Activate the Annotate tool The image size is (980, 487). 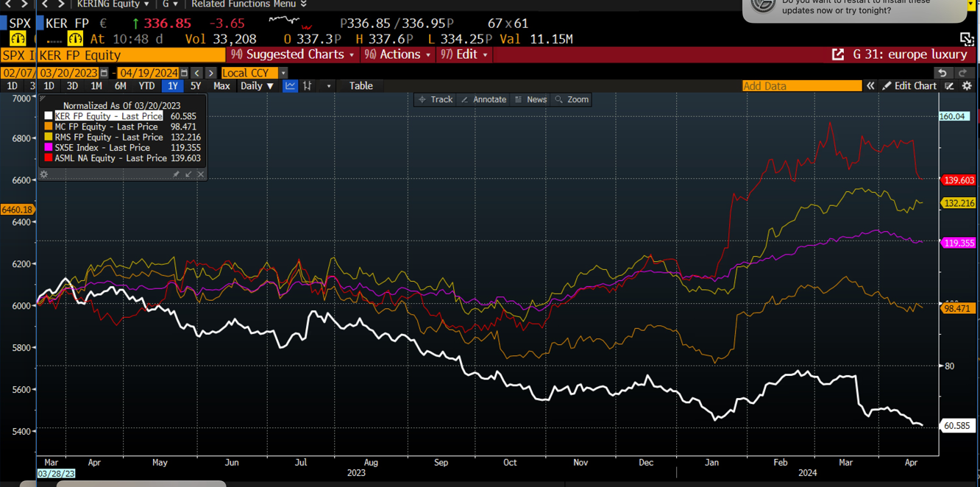[483, 99]
